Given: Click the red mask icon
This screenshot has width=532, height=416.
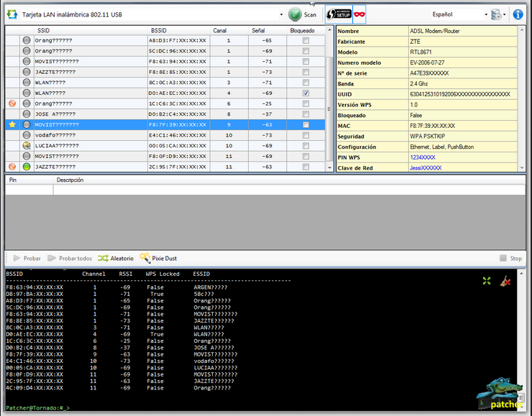Looking at the screenshot, I should pyautogui.click(x=359, y=14).
